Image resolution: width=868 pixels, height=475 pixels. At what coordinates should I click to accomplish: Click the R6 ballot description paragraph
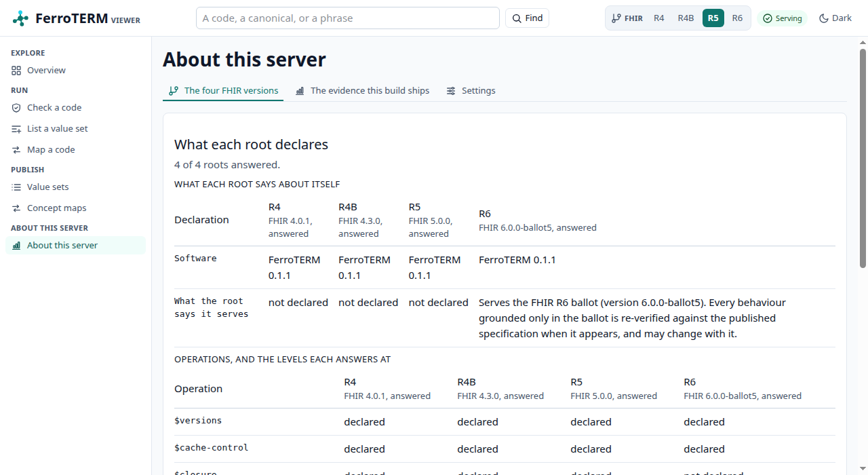(633, 318)
